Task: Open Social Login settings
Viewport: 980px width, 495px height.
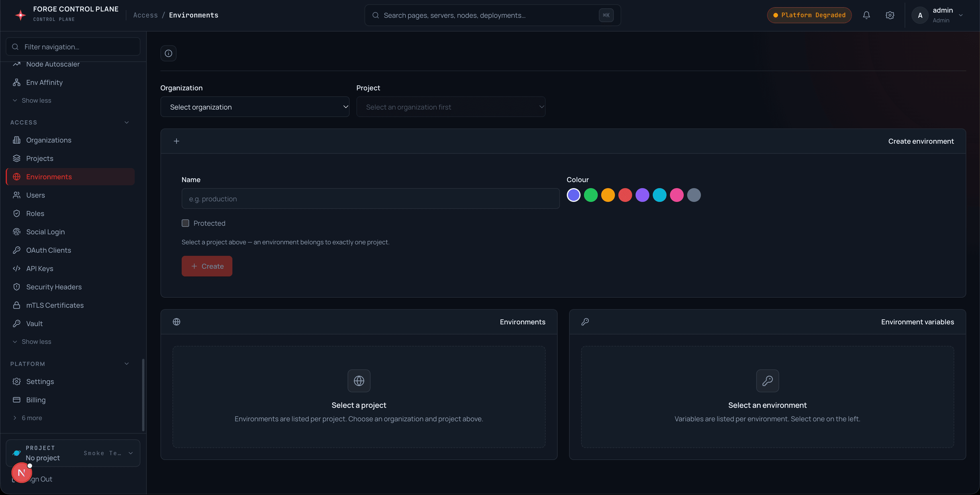Action: pos(70,232)
